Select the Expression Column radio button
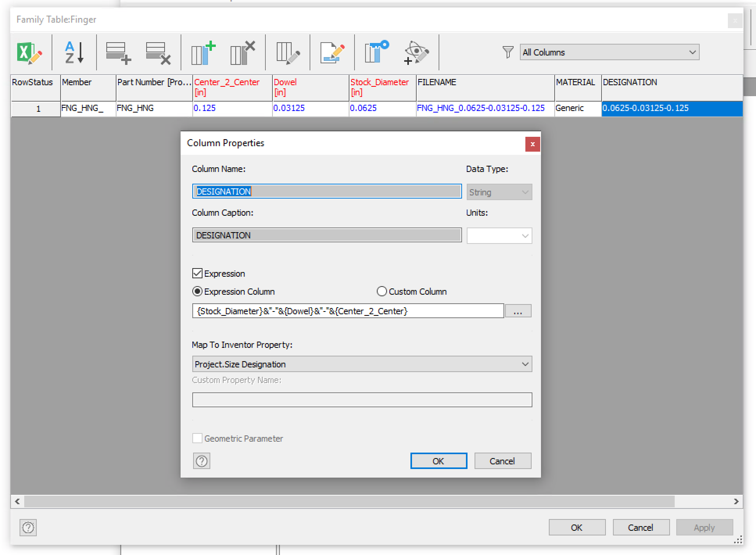Image resolution: width=756 pixels, height=555 pixels. 197,291
